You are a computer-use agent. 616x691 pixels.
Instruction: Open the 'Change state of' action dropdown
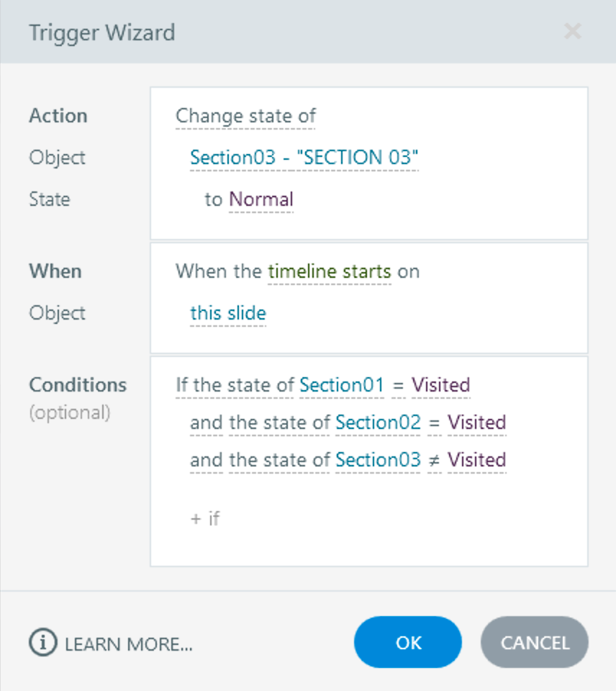coord(245,116)
